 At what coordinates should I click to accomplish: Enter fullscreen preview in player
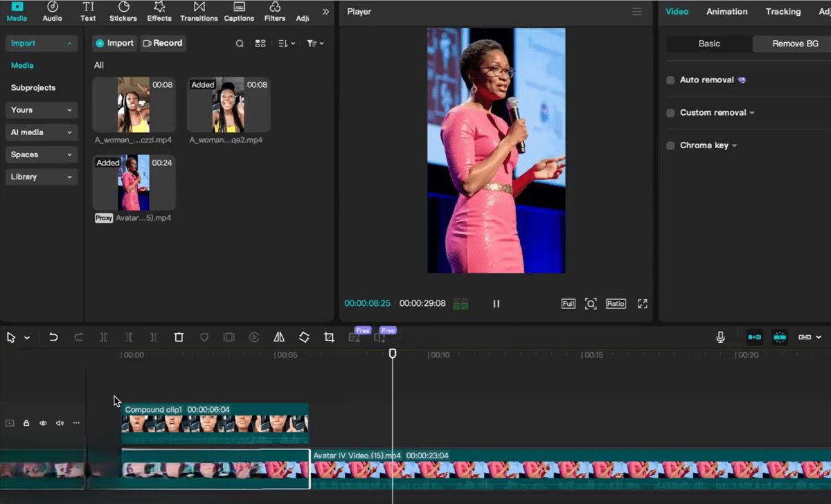coord(642,304)
